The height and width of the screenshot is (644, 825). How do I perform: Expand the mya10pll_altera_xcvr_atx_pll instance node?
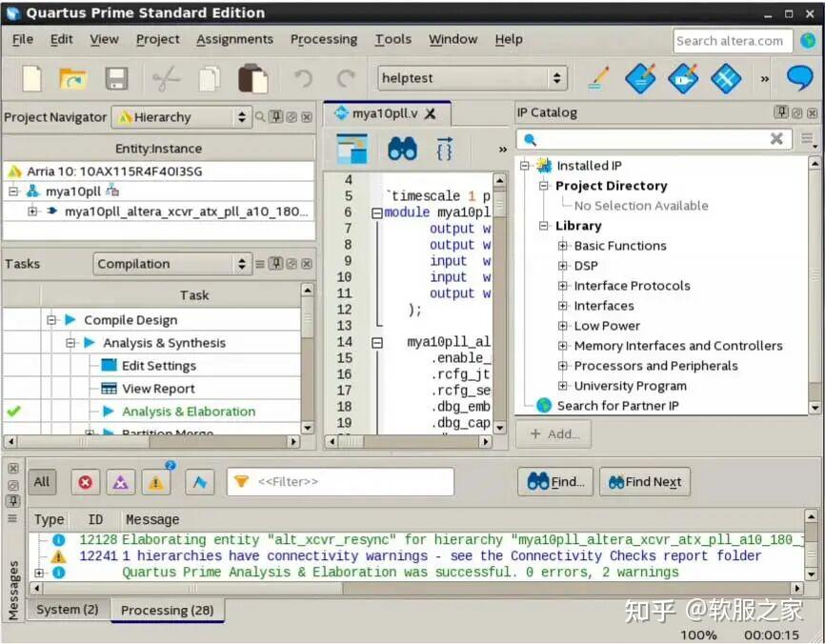pyautogui.click(x=32, y=211)
